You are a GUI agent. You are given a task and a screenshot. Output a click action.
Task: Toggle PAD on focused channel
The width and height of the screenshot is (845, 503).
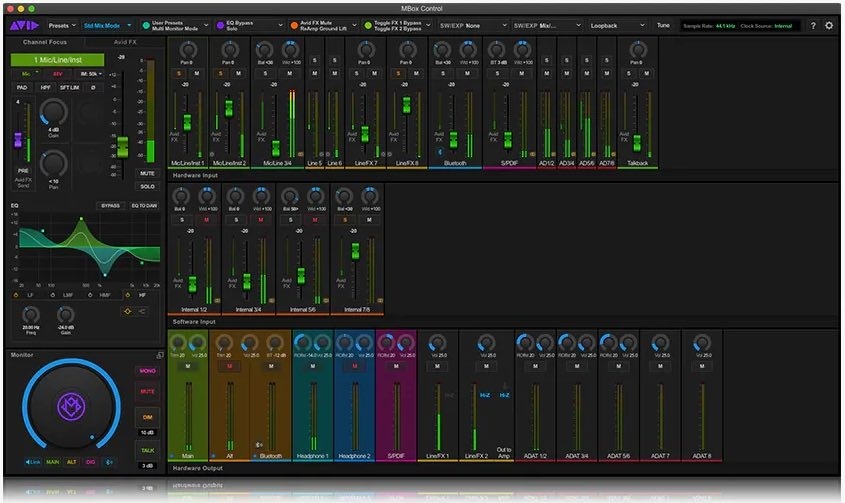[22, 87]
